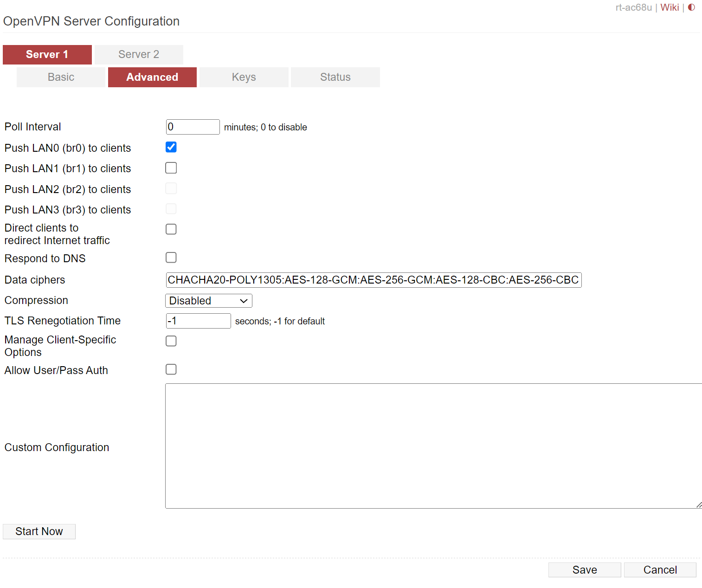Check the Allow User/Pass Auth box
702x588 pixels.
point(171,369)
